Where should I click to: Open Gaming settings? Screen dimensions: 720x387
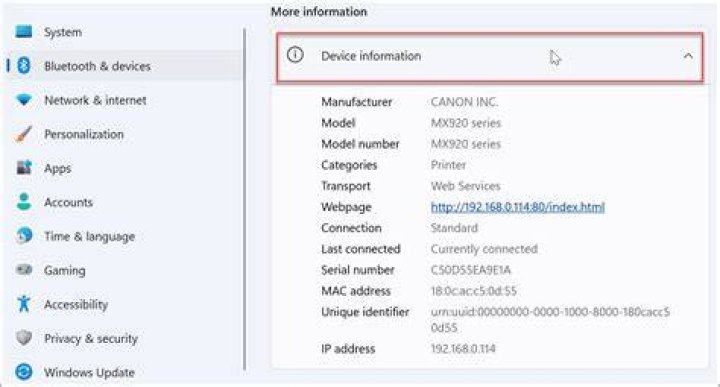click(65, 270)
